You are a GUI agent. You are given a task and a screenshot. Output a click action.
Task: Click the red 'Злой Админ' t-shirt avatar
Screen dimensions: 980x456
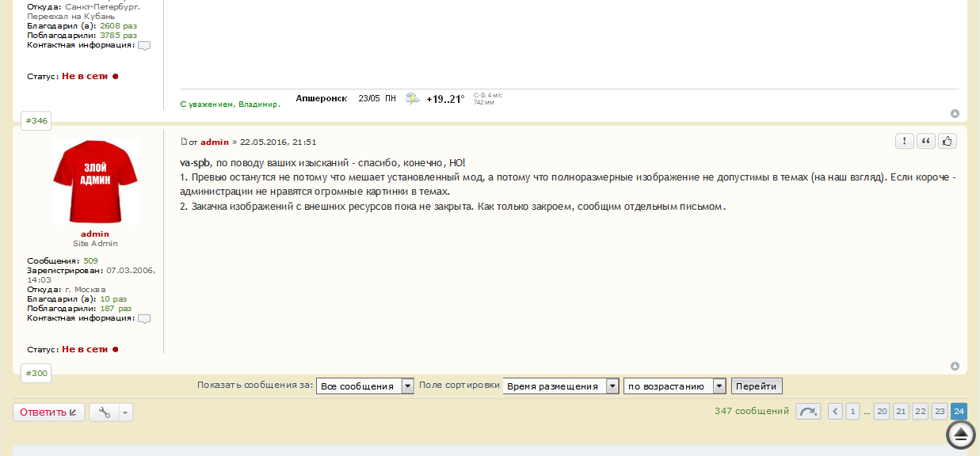point(95,182)
